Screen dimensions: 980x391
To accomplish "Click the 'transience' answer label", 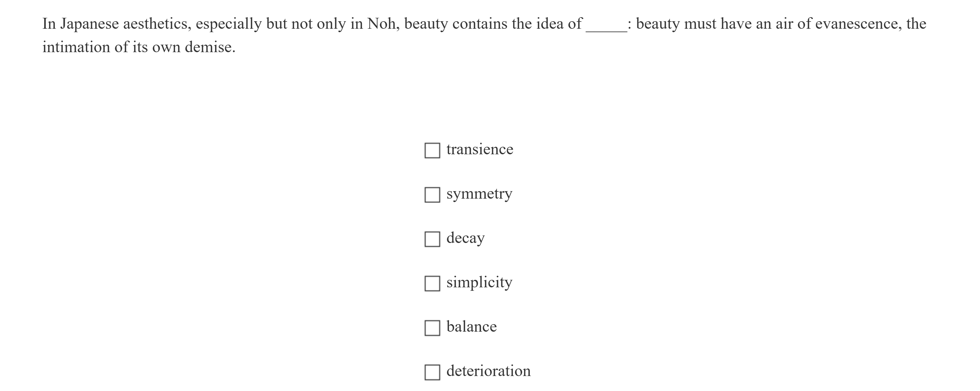I will point(479,149).
